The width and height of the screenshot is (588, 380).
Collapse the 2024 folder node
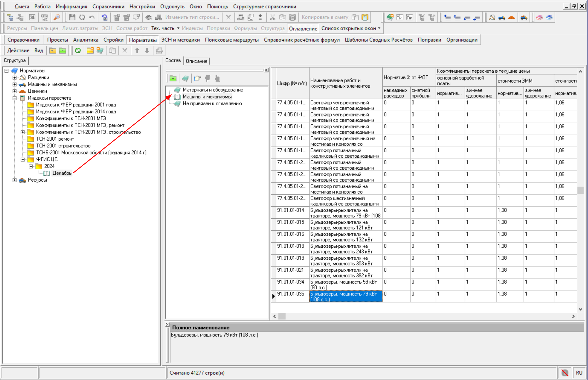[x=31, y=166]
